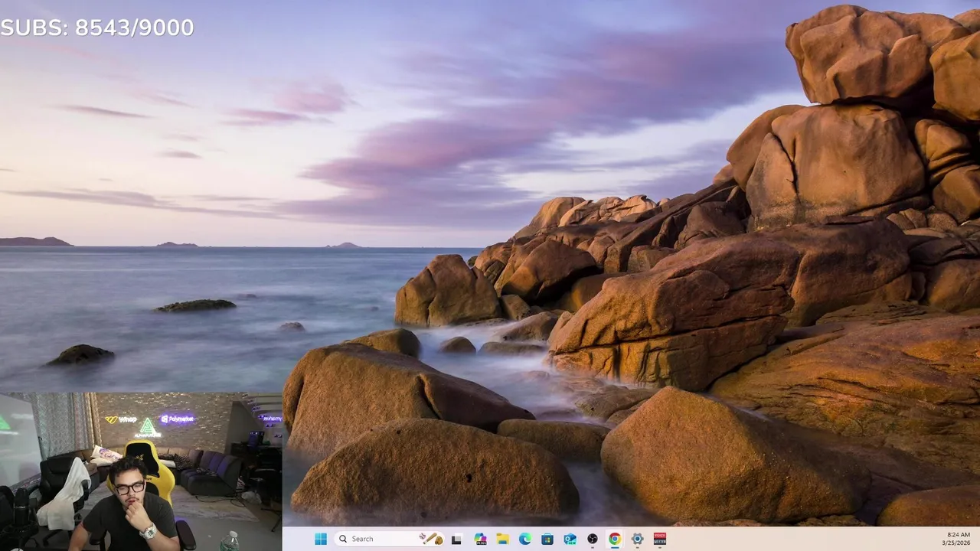Open Outlook (new) from the taskbar
Screen dimensions: 980x551
click(x=570, y=539)
